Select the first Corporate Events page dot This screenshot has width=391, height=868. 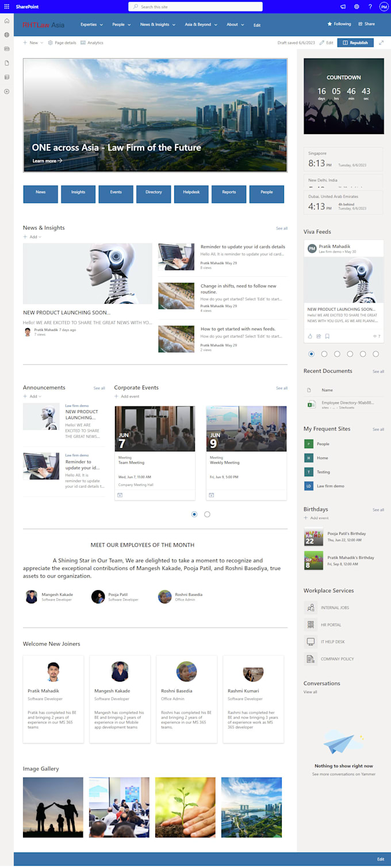pyautogui.click(x=194, y=514)
